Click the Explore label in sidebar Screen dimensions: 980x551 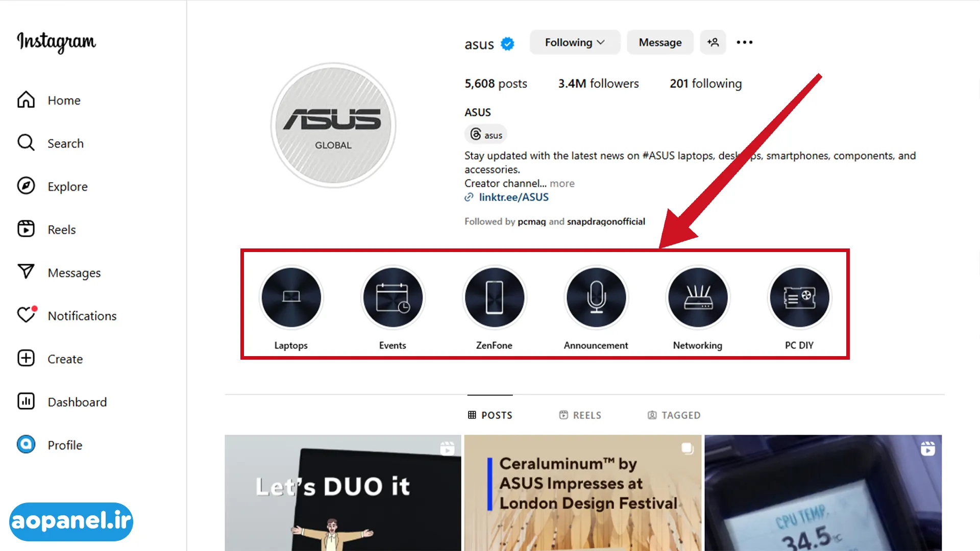(67, 187)
